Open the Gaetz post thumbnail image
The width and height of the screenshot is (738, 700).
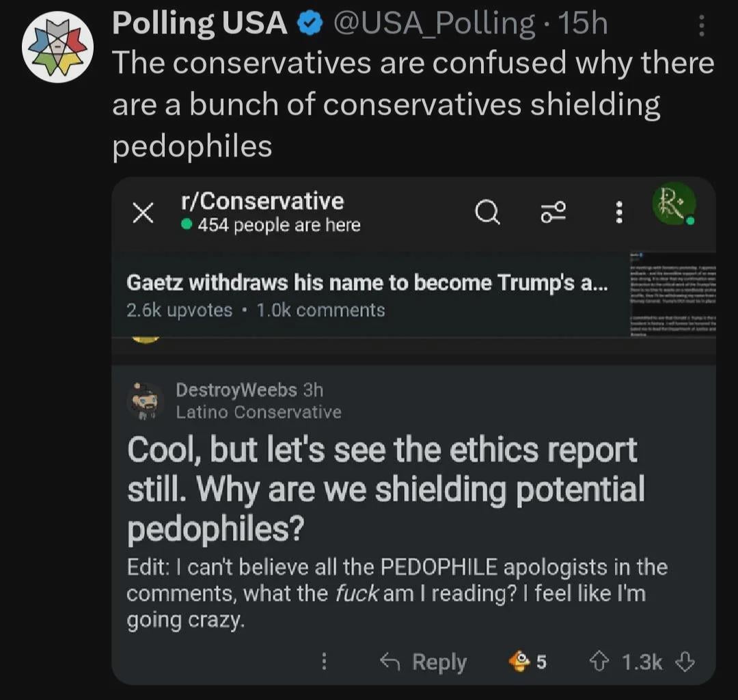672,294
